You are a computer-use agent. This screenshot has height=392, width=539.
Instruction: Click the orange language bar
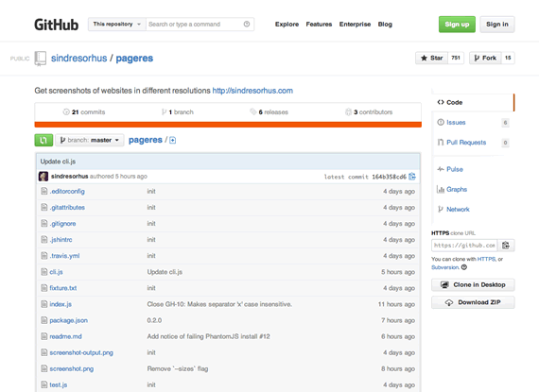228,125
